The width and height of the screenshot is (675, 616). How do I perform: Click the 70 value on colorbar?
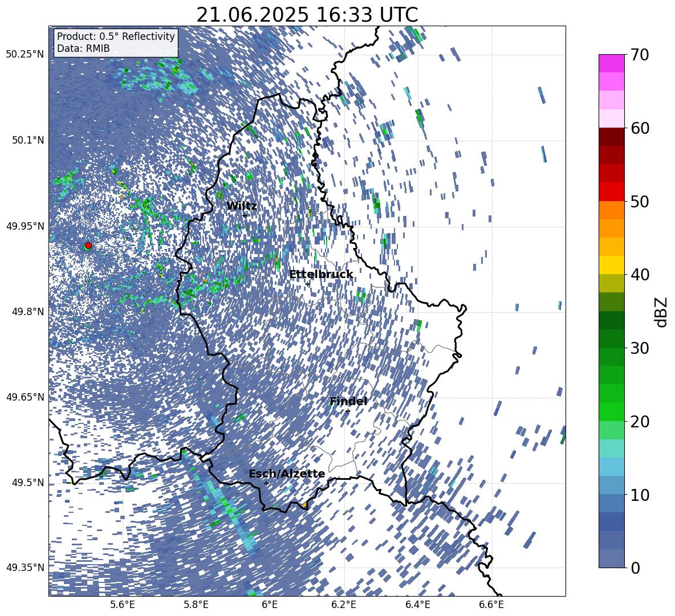pos(640,55)
